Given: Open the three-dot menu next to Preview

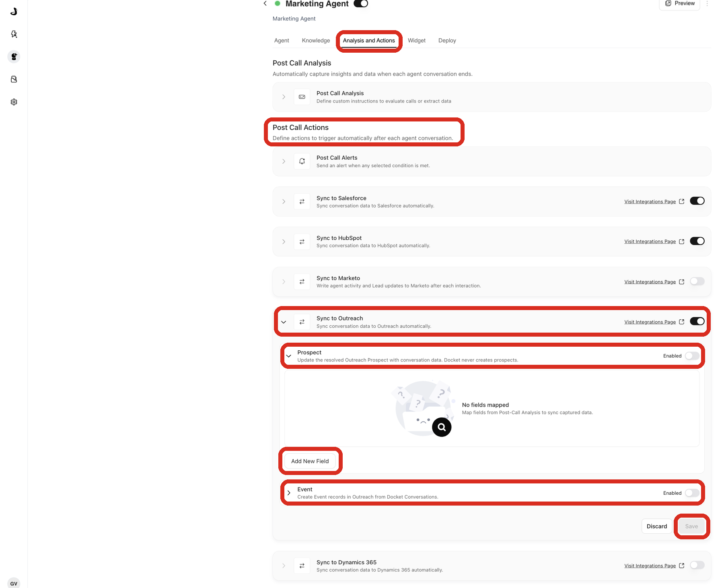Looking at the screenshot, I should 707,3.
